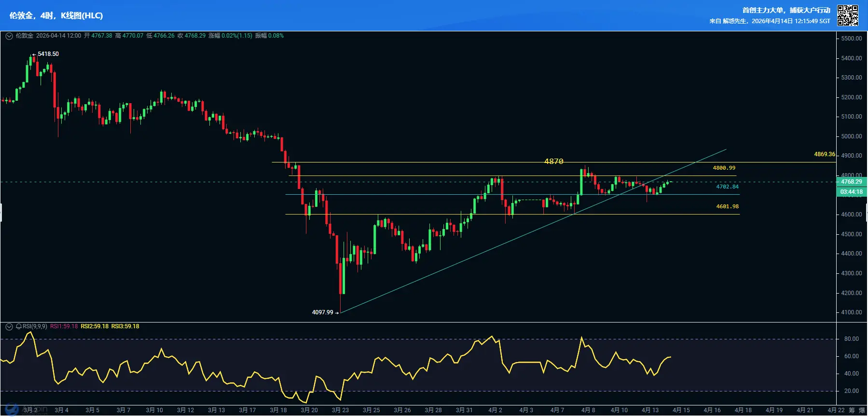Select the RSI(9,9,9) indicator label
This screenshot has width=868, height=417.
coord(35,326)
